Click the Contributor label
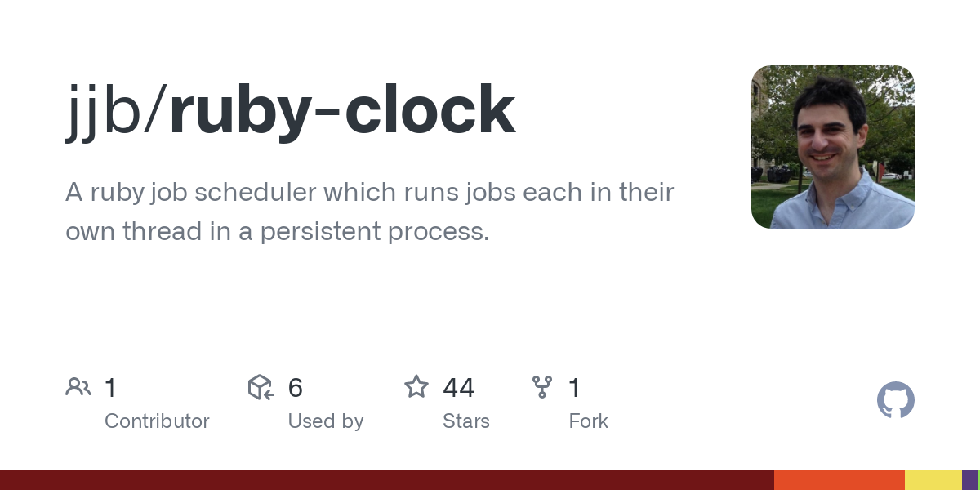The image size is (980, 490). (157, 421)
